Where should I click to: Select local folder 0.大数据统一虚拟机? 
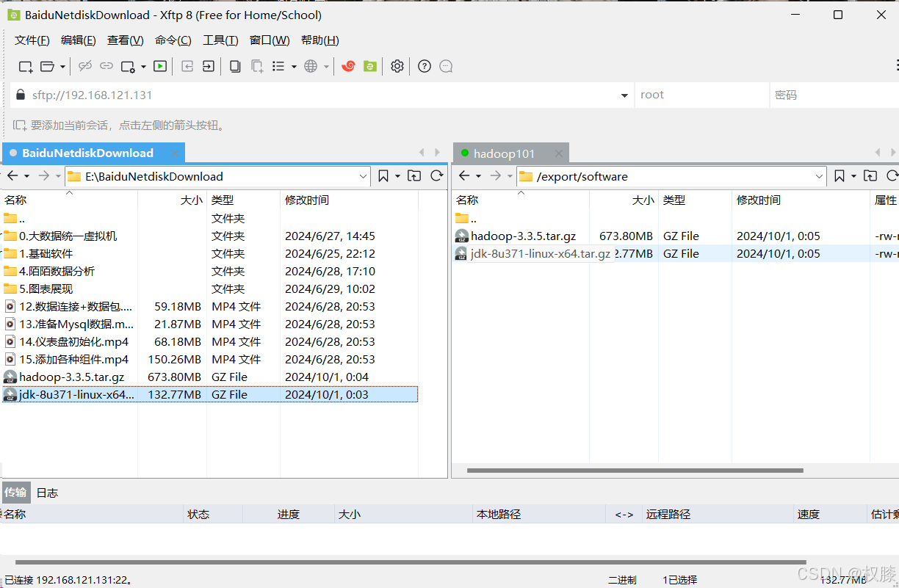coord(68,236)
